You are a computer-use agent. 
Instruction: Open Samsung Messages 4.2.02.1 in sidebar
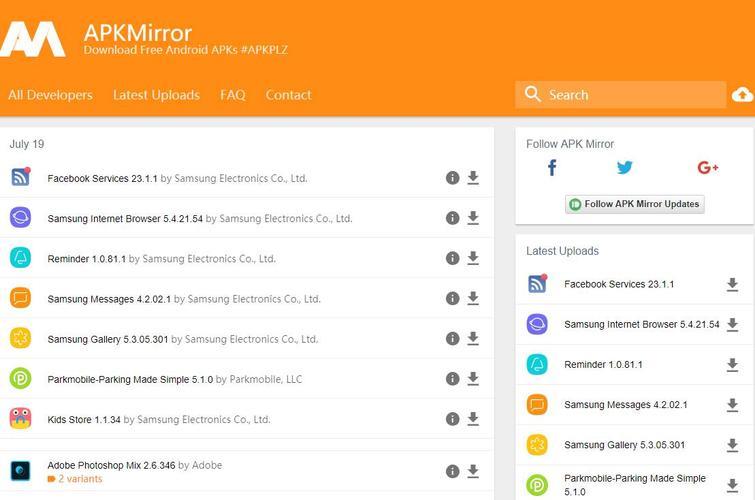click(x=626, y=405)
